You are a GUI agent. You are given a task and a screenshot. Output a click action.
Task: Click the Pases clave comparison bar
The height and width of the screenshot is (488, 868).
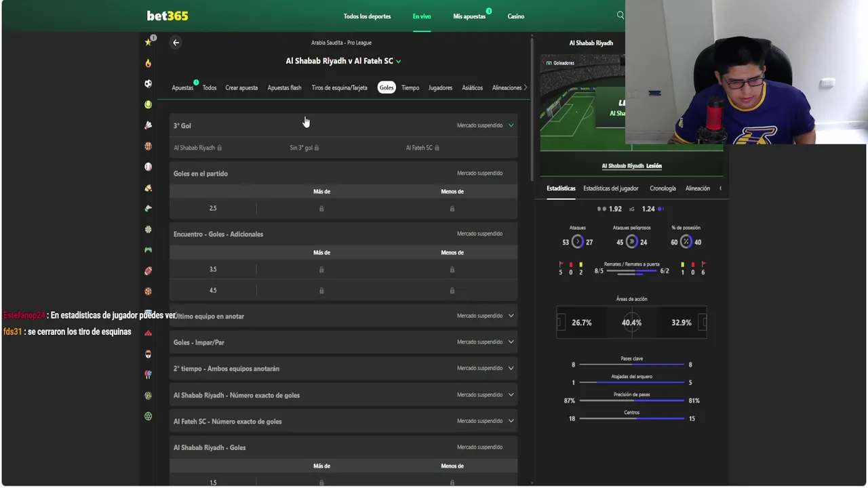coord(631,365)
